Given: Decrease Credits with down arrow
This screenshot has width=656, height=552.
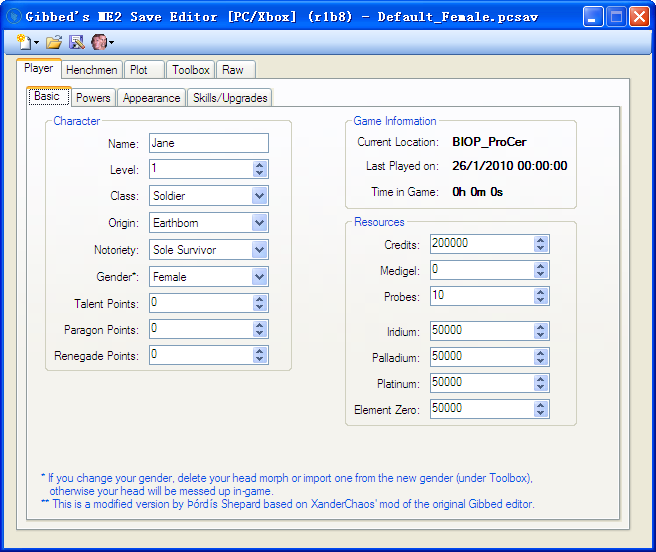Looking at the screenshot, I should [541, 248].
